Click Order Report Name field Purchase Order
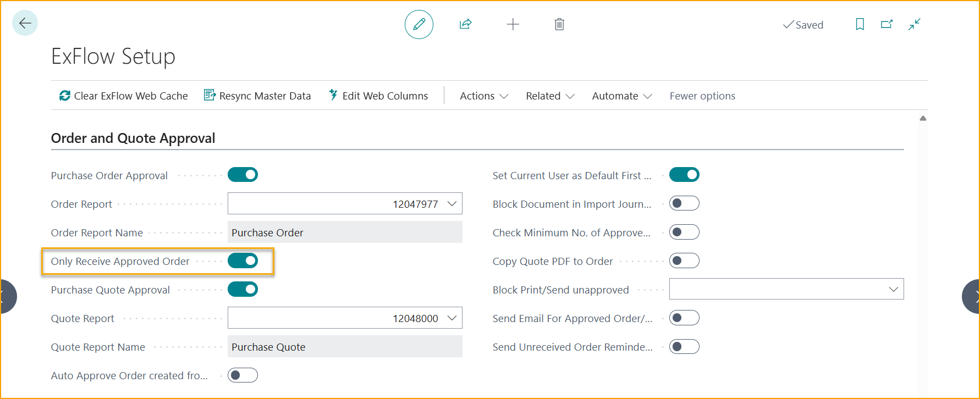 (345, 232)
